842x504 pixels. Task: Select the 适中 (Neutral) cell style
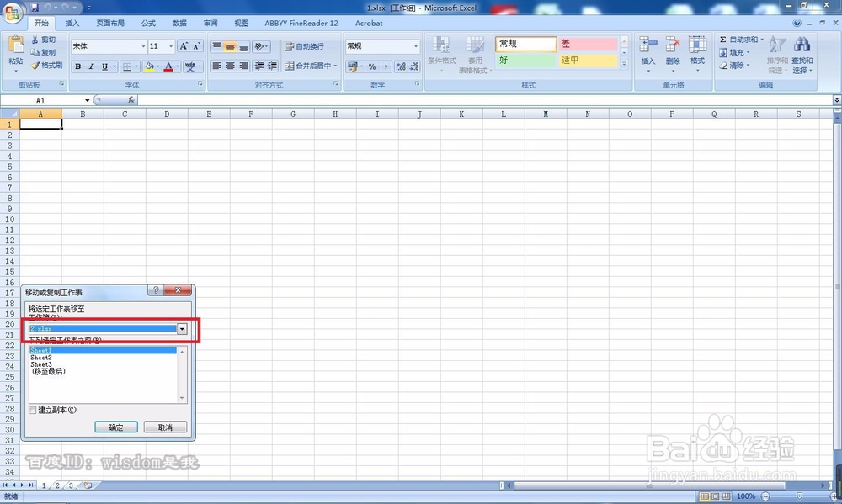pyautogui.click(x=588, y=60)
